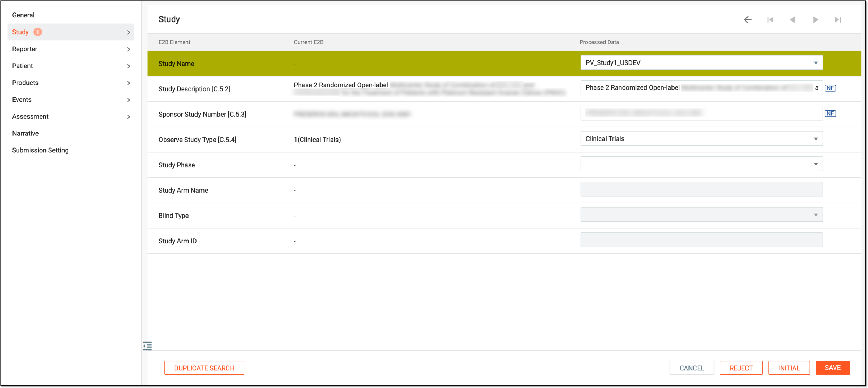Go back using the left arrow icon
The width and height of the screenshot is (868, 388).
748,20
